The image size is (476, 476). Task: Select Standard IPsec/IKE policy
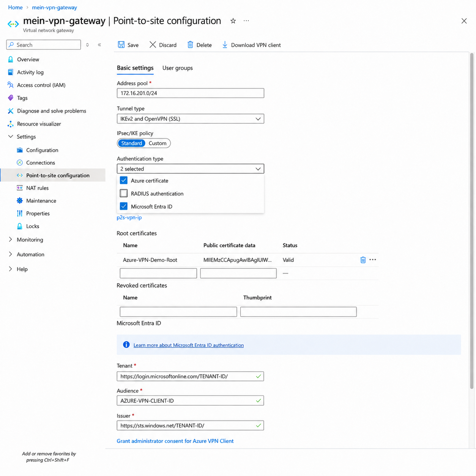click(131, 143)
